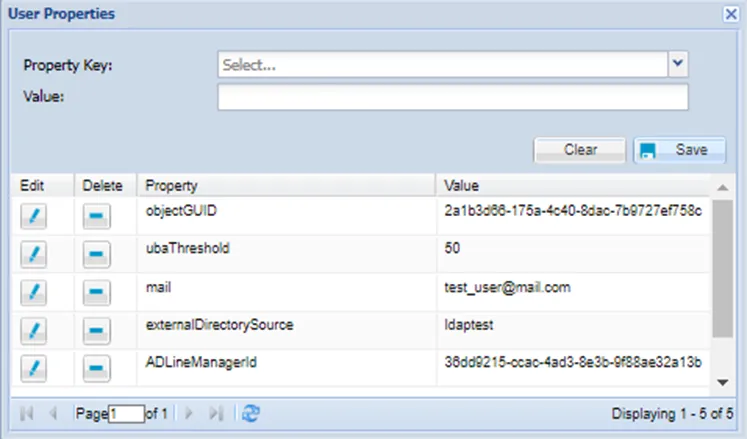Click the value ldaptest
747x439 pixels.
pyautogui.click(x=469, y=325)
